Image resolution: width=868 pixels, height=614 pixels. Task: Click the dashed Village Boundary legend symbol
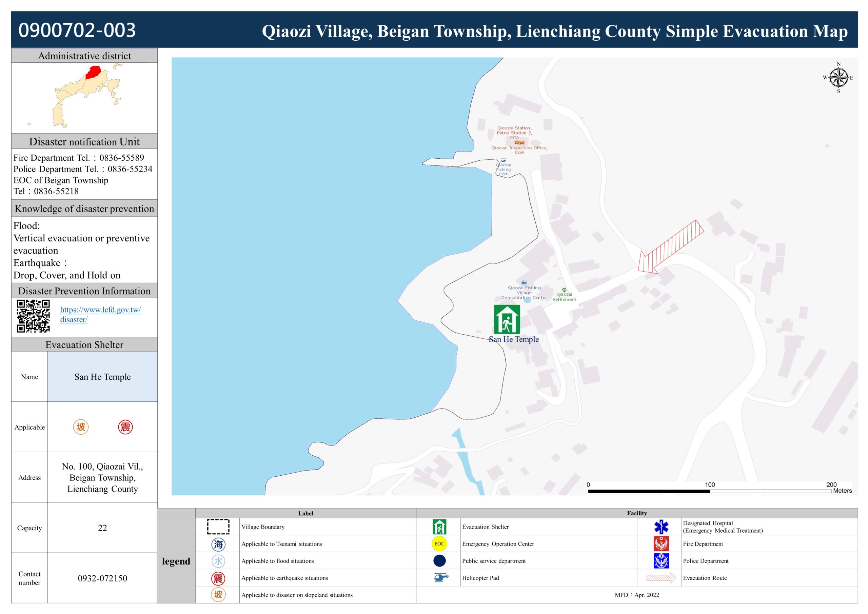[218, 527]
